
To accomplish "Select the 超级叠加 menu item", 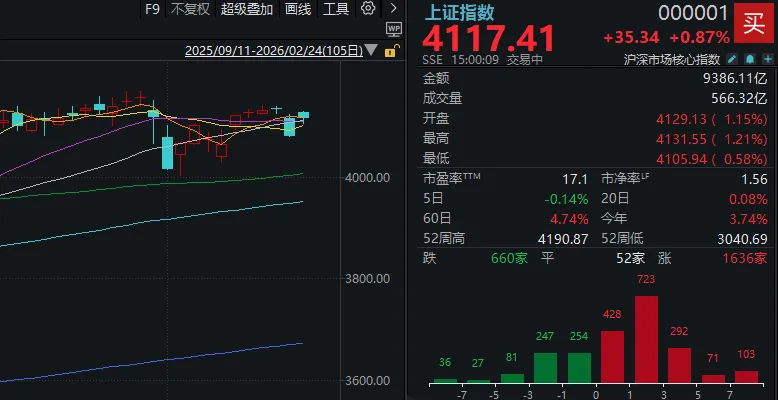I will click(x=244, y=9).
